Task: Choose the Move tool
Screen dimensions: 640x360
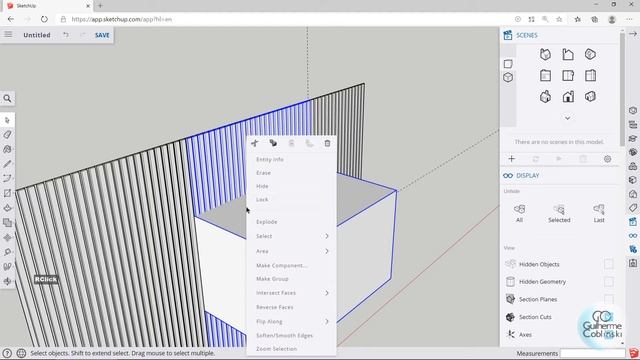Action: [7, 237]
